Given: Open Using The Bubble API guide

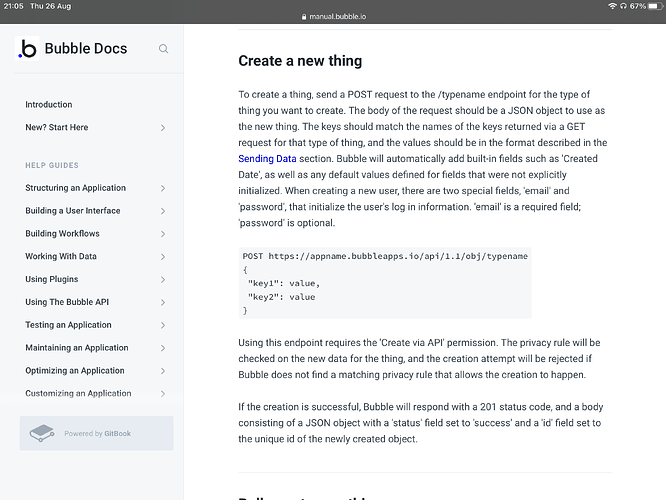Looking at the screenshot, I should (x=67, y=302).
